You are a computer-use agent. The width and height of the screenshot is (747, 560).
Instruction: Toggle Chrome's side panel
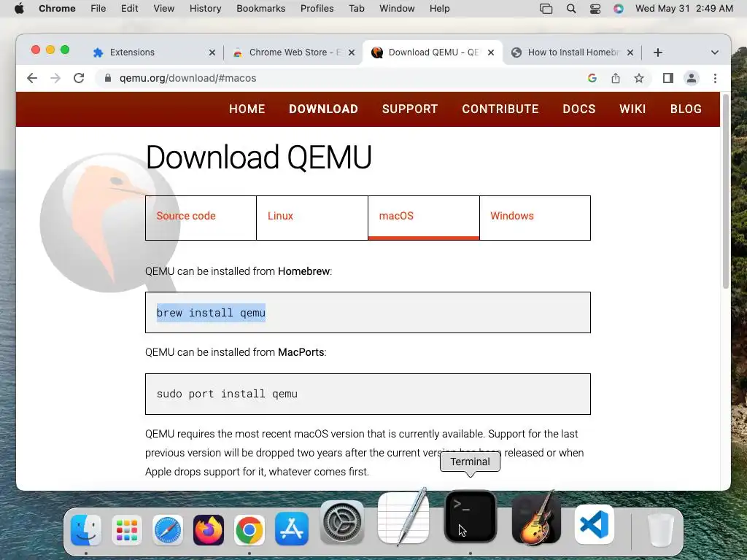[x=668, y=78]
